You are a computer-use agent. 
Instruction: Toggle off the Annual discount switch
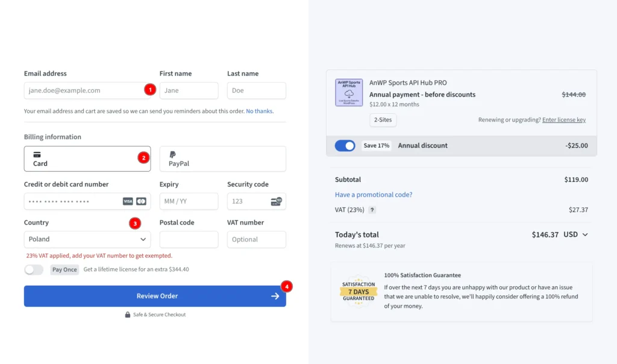tap(345, 146)
